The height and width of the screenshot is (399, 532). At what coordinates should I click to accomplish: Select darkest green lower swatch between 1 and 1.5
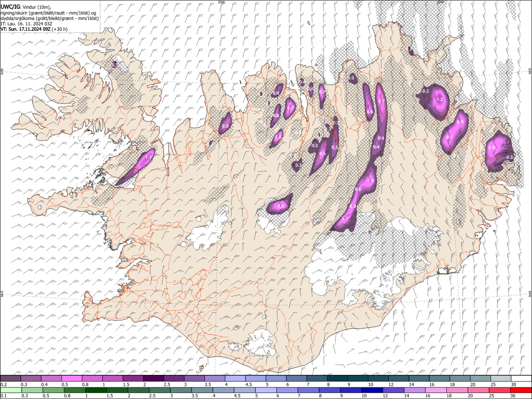tap(96, 390)
